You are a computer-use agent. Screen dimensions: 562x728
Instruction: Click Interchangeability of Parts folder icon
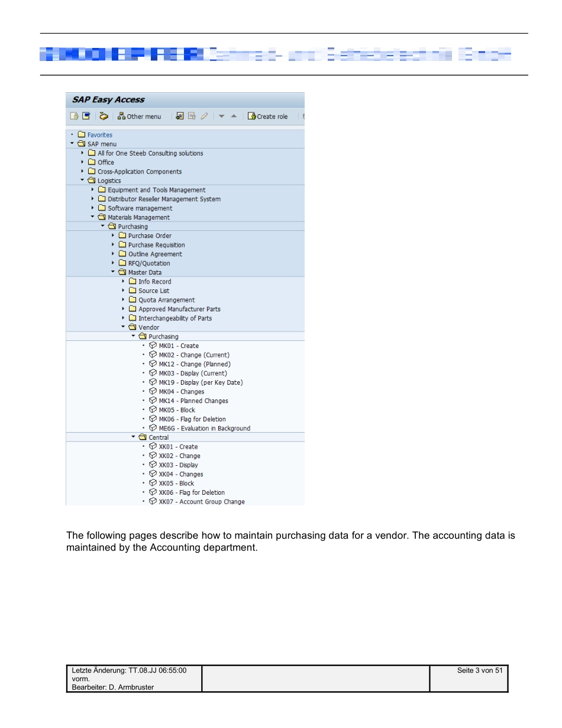tap(133, 318)
